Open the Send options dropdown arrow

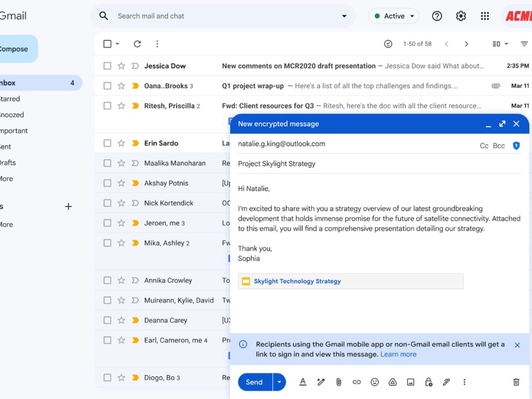click(x=279, y=382)
